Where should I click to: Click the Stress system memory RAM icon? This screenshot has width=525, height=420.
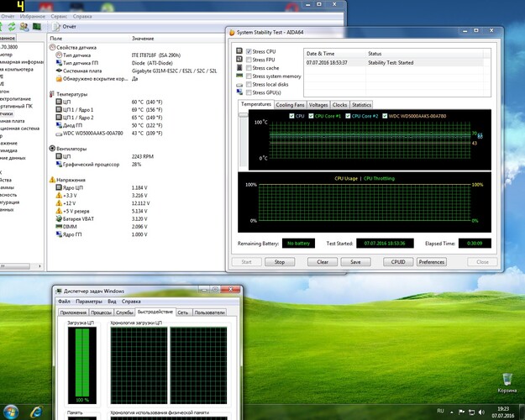[x=239, y=76]
